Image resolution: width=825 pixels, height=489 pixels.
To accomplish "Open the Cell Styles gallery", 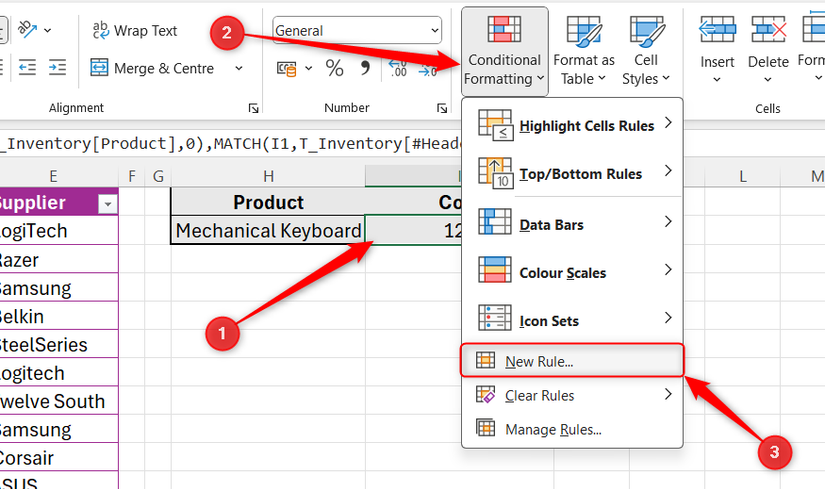I will pos(646,50).
